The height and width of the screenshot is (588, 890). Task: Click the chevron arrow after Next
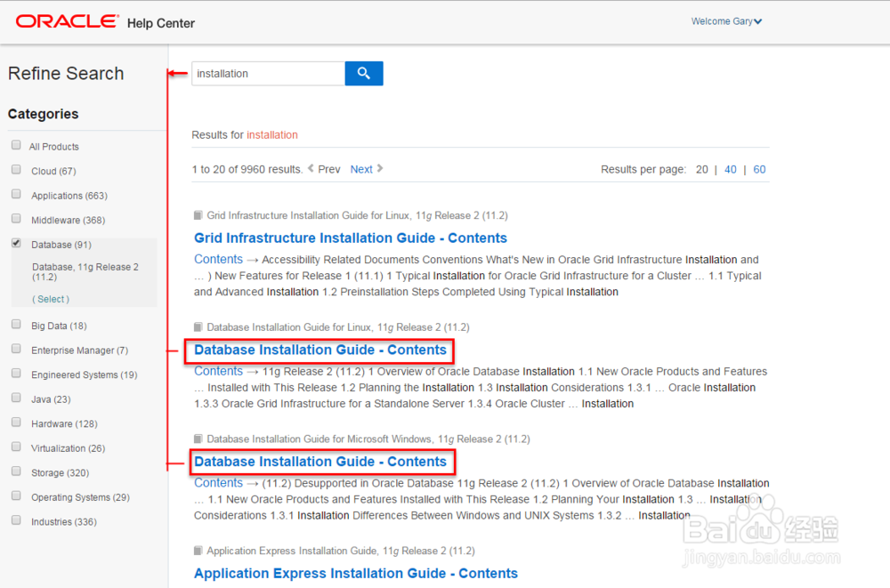pos(380,168)
